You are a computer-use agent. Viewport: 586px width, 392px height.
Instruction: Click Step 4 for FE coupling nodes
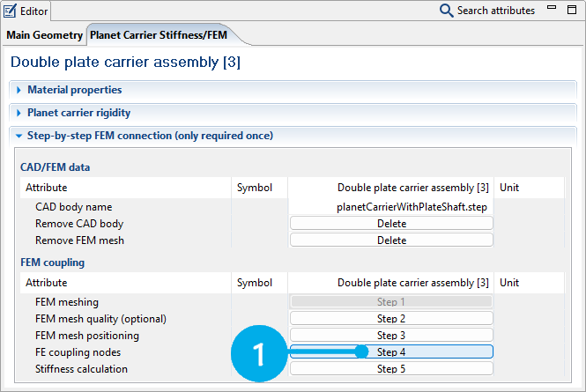[391, 352]
